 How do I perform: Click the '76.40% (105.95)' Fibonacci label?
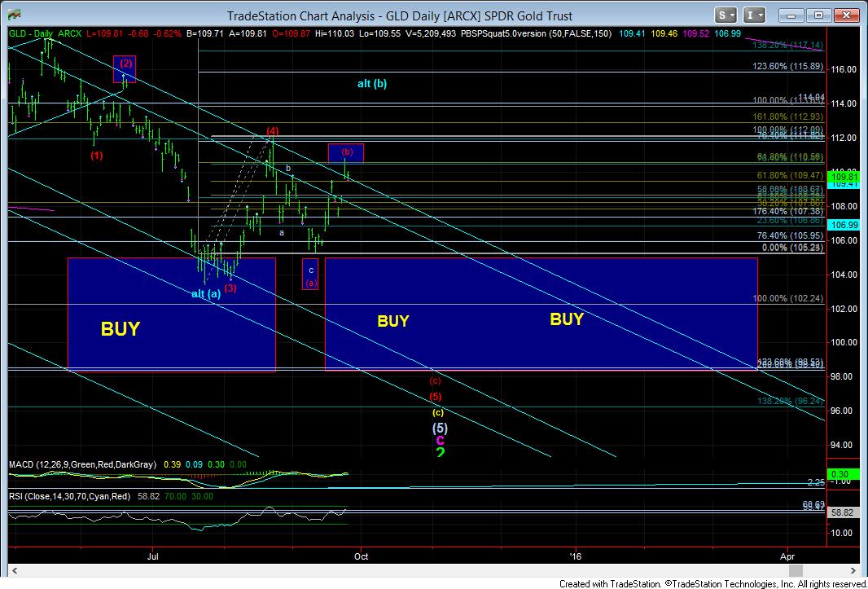point(791,235)
